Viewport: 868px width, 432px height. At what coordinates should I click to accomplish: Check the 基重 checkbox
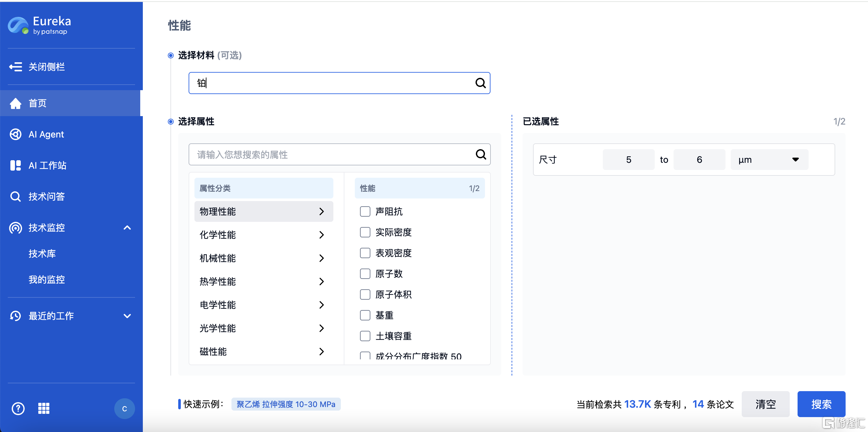coord(365,315)
